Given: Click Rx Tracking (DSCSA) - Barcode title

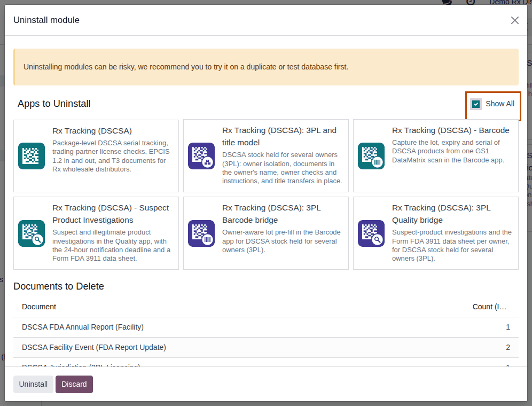Looking at the screenshot, I should click(451, 130).
